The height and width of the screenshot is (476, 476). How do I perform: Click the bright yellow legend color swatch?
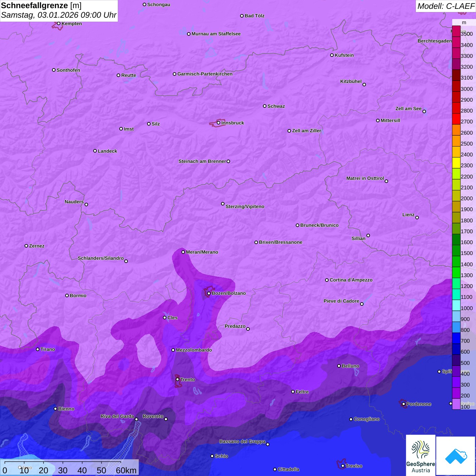[456, 163]
